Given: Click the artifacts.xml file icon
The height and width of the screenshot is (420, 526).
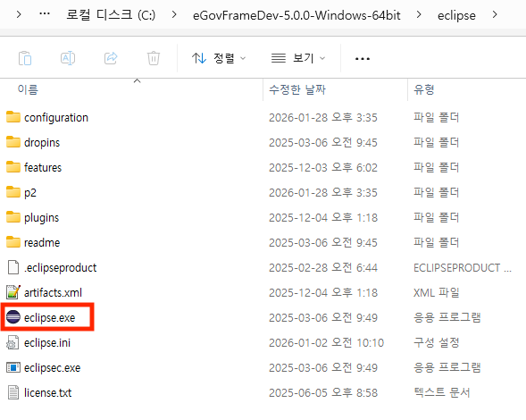Looking at the screenshot, I should (x=13, y=292).
